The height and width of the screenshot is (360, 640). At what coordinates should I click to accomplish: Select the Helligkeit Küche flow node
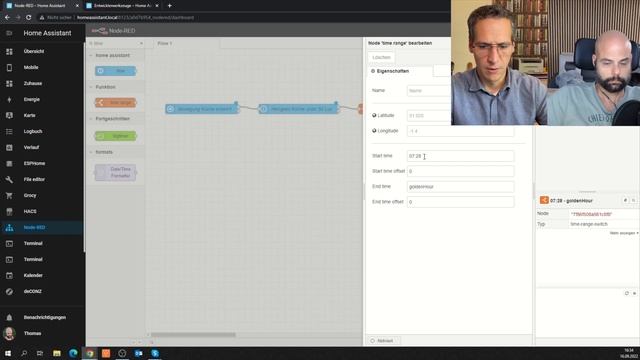point(298,109)
